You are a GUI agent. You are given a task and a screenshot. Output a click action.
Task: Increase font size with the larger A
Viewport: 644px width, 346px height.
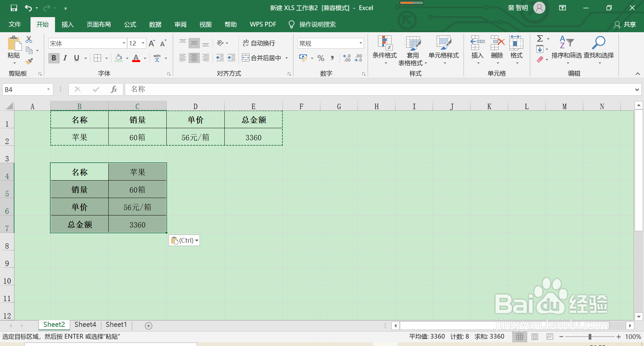click(x=152, y=43)
